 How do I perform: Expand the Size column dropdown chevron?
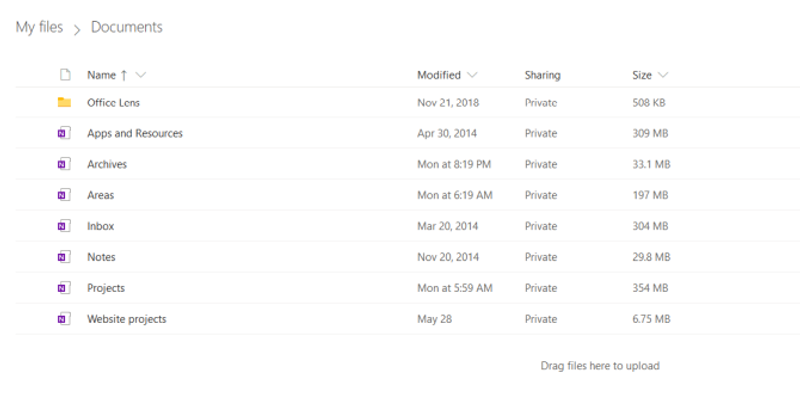click(x=663, y=75)
